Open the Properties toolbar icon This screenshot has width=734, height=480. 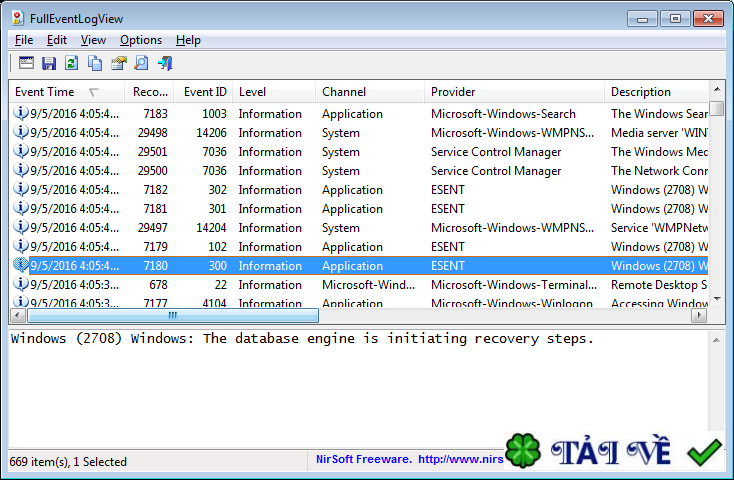(118, 63)
